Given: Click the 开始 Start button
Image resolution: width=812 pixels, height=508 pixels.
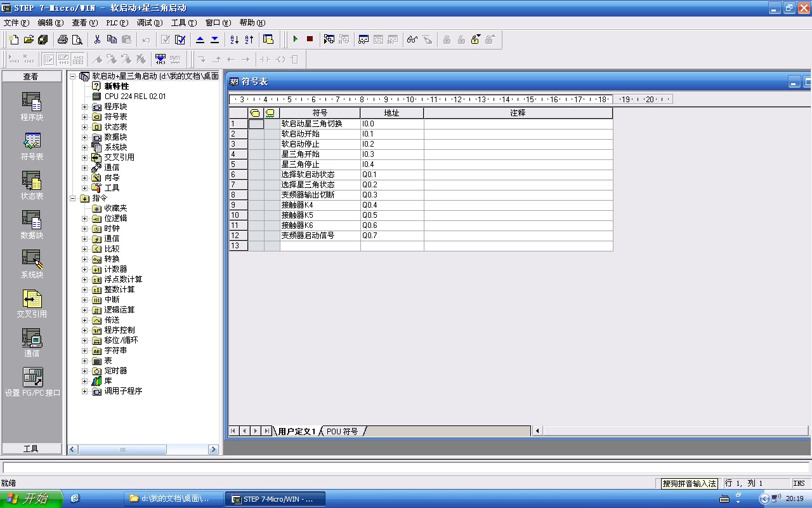Looking at the screenshot, I should click(30, 498).
